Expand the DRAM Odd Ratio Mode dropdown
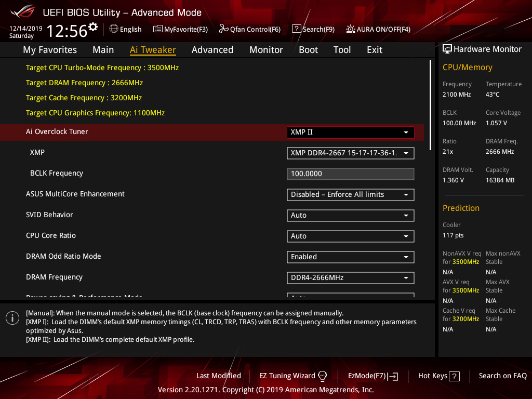This screenshot has height=399, width=532. click(351, 257)
